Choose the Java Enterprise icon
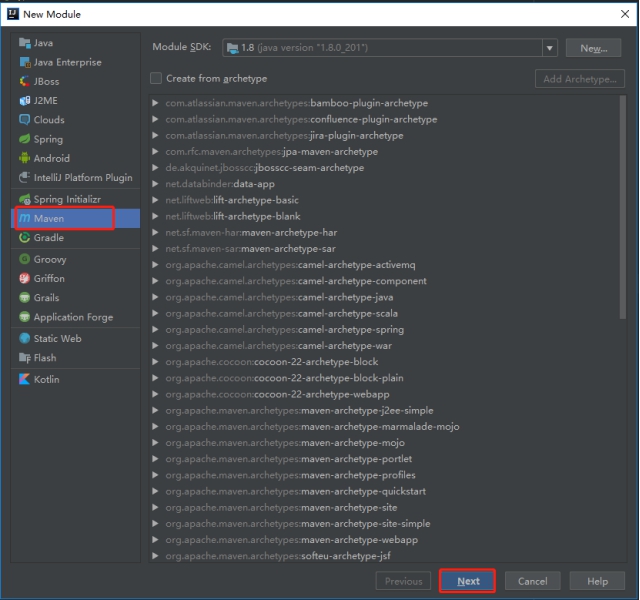This screenshot has width=640, height=600. [24, 62]
